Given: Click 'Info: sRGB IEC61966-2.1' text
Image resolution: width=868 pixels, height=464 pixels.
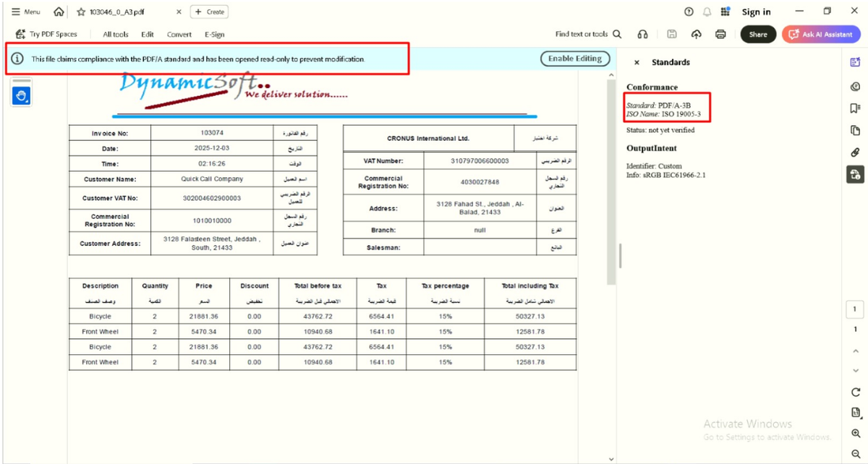Looking at the screenshot, I should point(665,175).
